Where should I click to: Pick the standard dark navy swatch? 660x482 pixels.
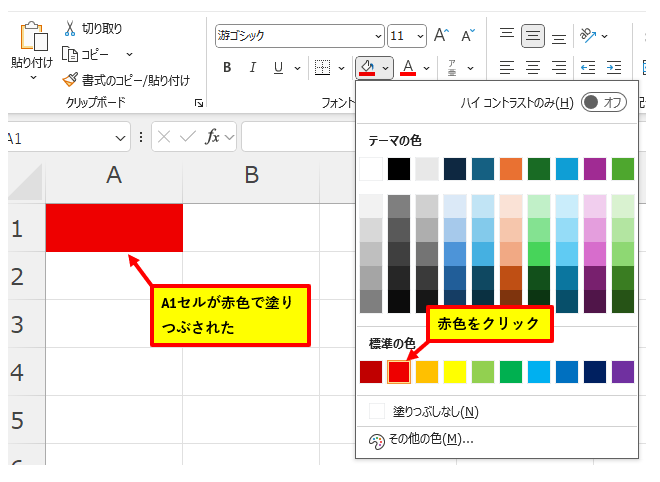click(x=595, y=372)
